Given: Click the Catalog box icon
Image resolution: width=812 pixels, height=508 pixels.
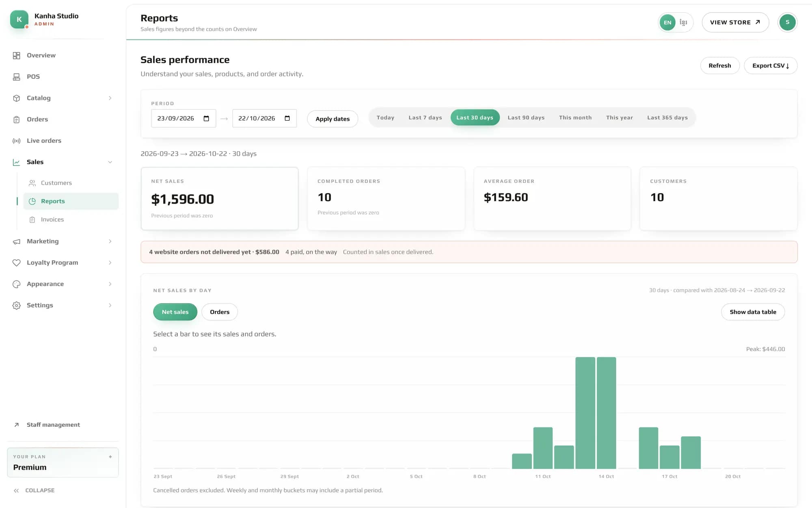Looking at the screenshot, I should click(16, 98).
